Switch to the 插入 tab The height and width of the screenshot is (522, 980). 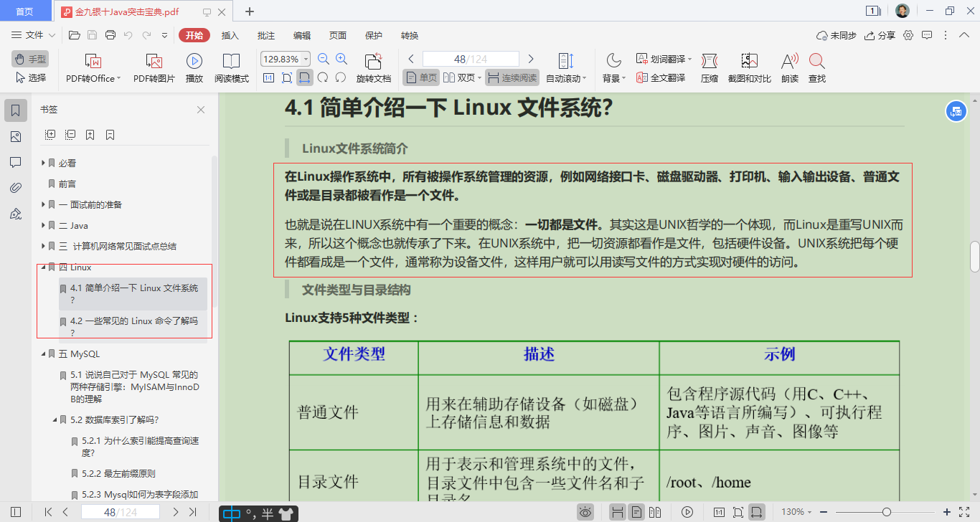click(x=230, y=35)
